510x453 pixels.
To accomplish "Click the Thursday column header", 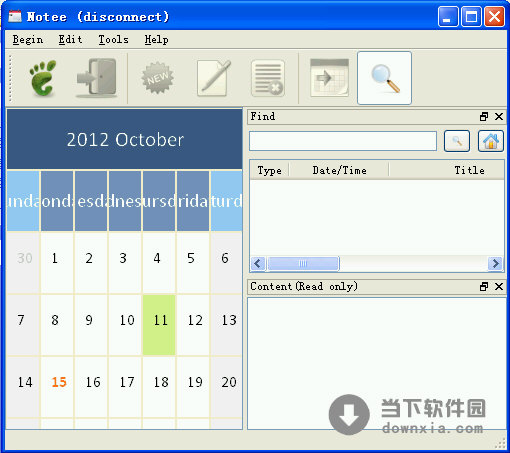I will tap(159, 201).
